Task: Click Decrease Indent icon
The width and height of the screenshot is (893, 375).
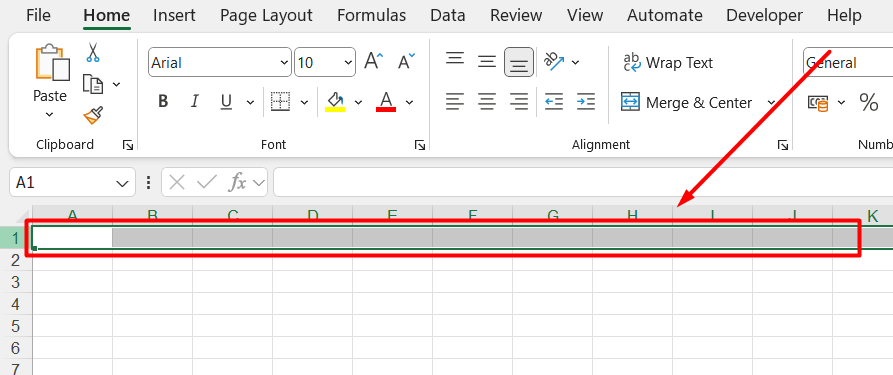Action: pyautogui.click(x=554, y=102)
